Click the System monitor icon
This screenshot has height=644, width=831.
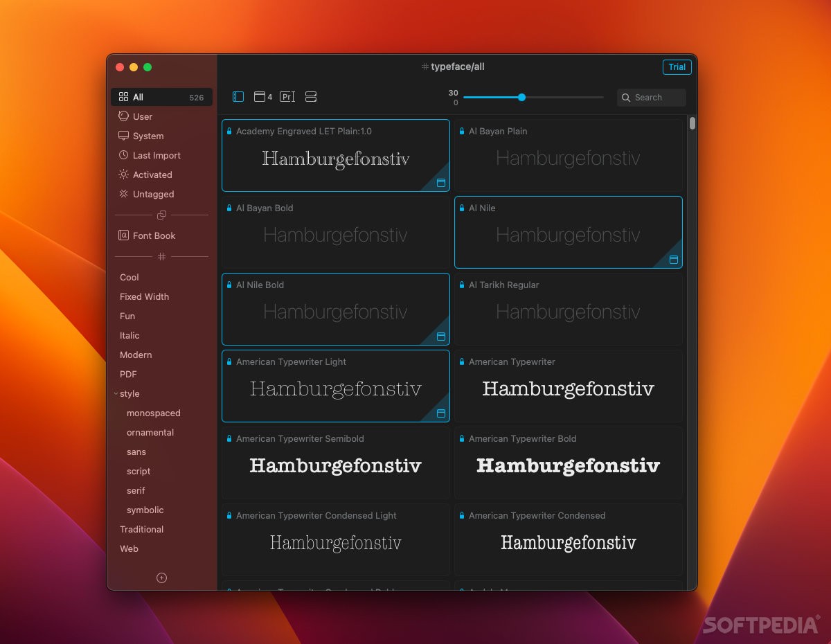[123, 136]
